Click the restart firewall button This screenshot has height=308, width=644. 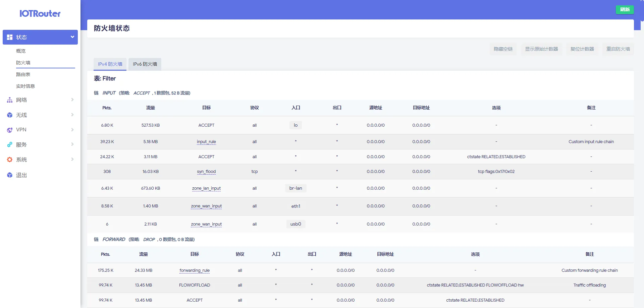point(618,49)
